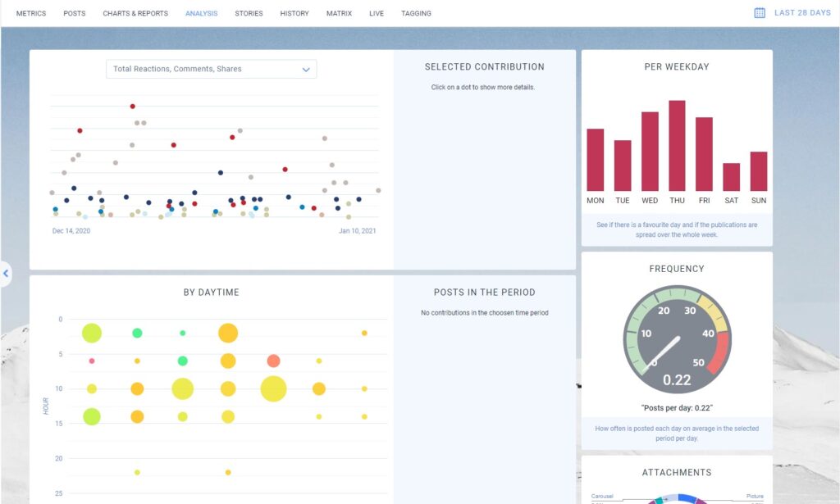Click the Frequency gauge dial
This screenshot has height=504, width=840.
pyautogui.click(x=677, y=340)
